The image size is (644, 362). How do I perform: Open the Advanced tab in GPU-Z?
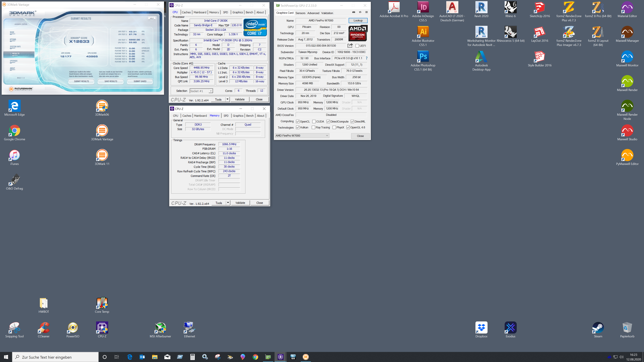pyautogui.click(x=313, y=13)
